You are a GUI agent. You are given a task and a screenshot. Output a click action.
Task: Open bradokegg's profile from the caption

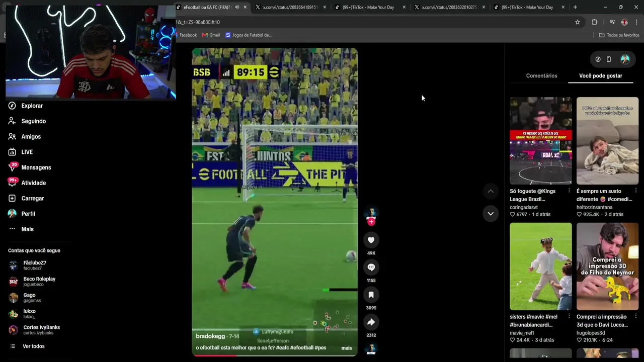coord(210,336)
